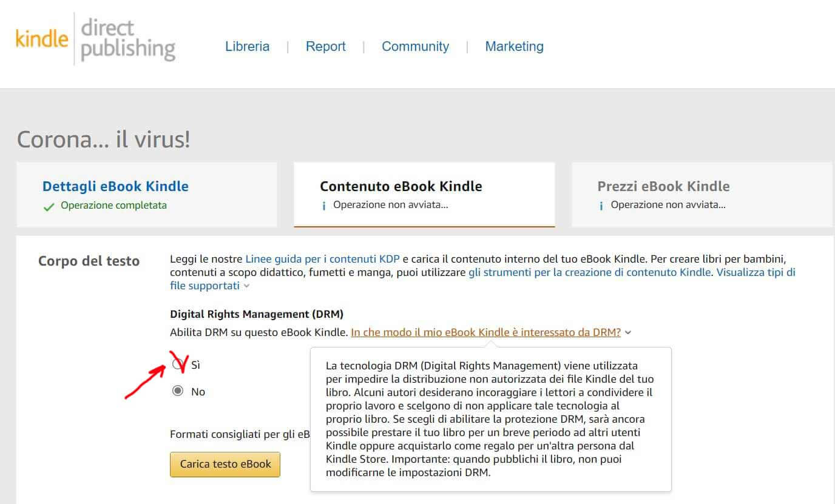Switch to Prezzi eBook Kindle tab
This screenshot has width=835, height=504.
click(663, 187)
